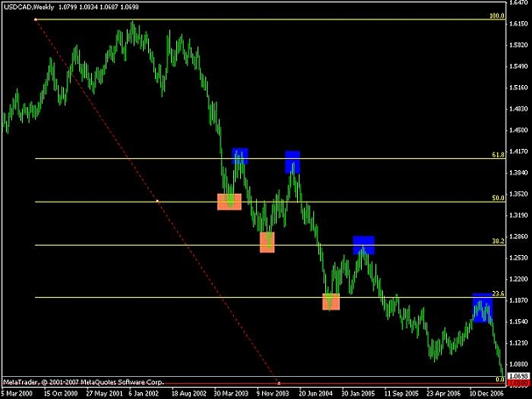Select the 38.2 Fibonacci level label
Viewport: 532px width, 399px height.
pos(498,241)
